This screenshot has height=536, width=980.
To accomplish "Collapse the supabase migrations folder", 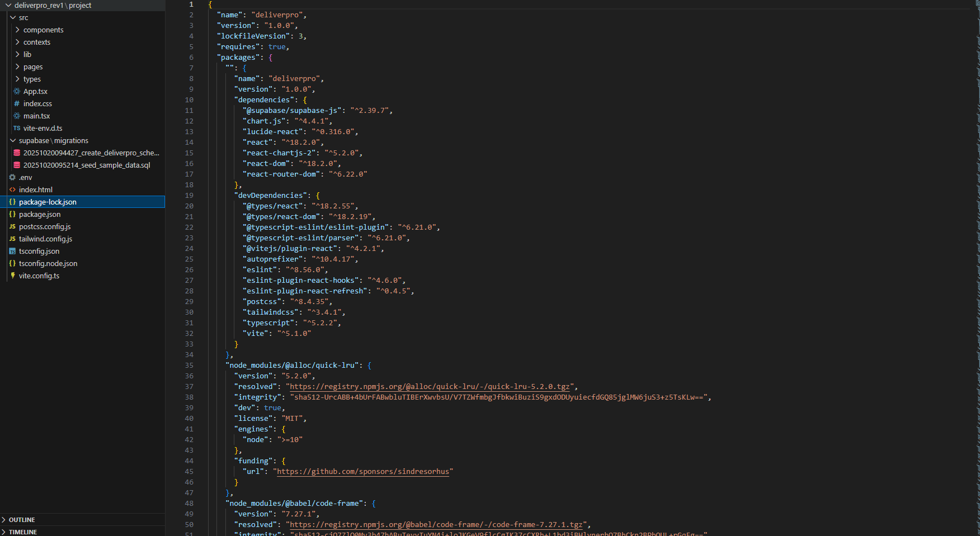I will pos(13,140).
